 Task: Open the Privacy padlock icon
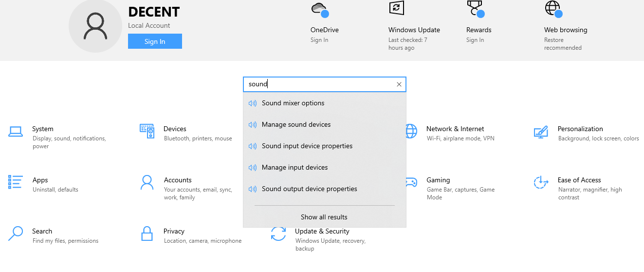click(147, 233)
